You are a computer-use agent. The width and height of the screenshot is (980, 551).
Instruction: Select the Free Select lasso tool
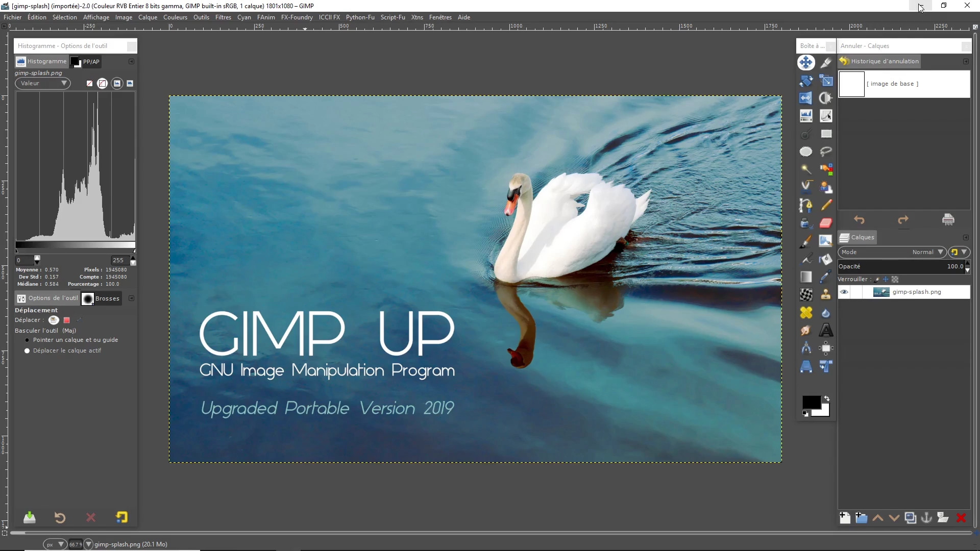click(826, 152)
